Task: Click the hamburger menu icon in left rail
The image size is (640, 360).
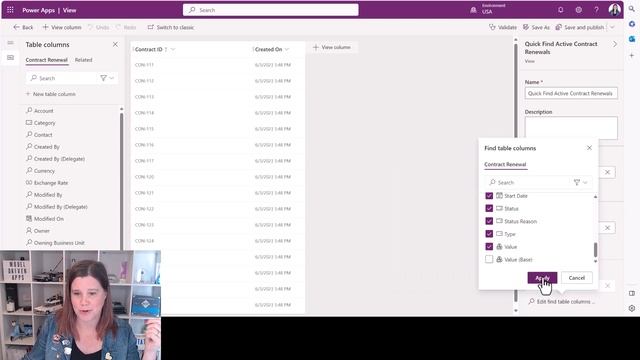Action: pos(11,43)
